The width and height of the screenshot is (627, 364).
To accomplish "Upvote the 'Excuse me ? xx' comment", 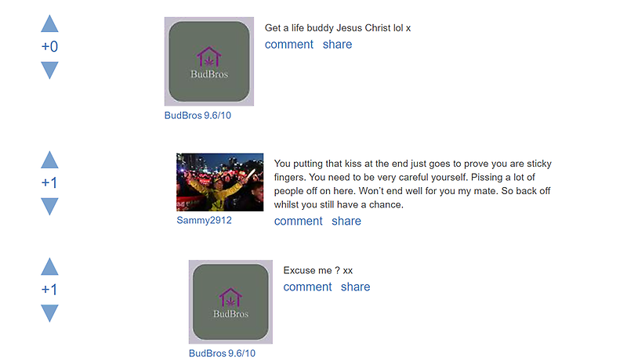I will (49, 266).
